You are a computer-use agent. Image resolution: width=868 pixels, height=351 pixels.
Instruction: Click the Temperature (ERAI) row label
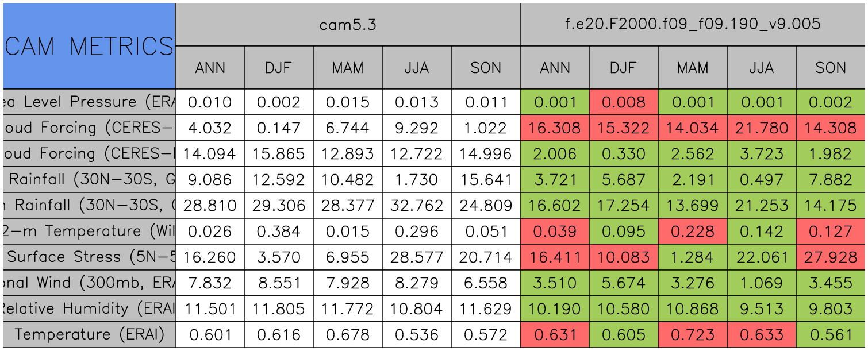[x=89, y=335]
